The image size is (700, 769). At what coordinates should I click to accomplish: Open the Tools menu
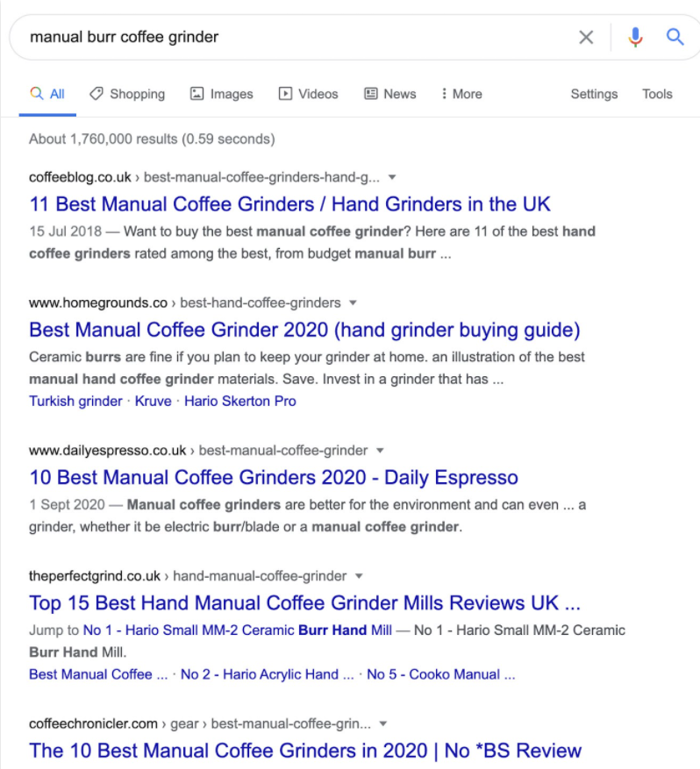pos(657,94)
